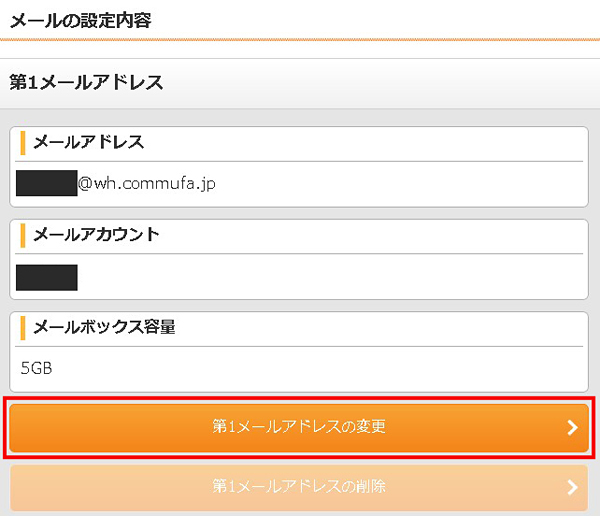
Task: Click the メールボックス容量 field label
Action: 111,328
